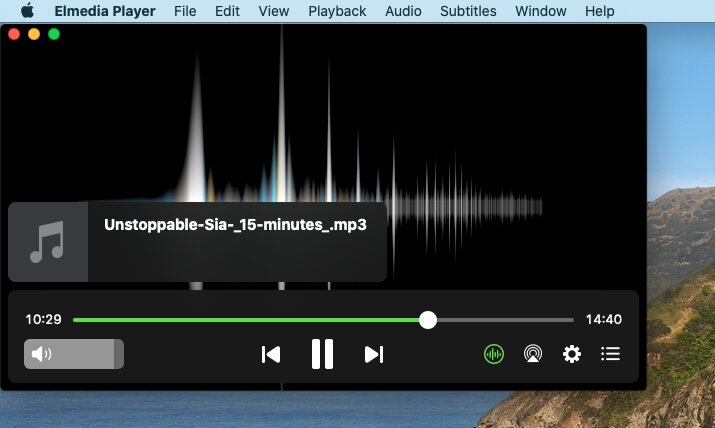Open the settings gear icon
Viewport: 715px width, 428px height.
tap(572, 354)
